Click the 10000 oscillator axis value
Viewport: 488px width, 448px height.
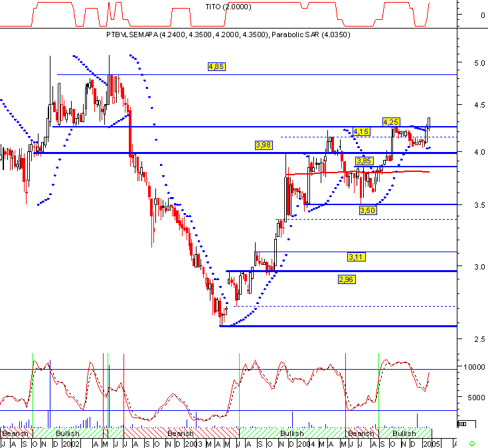pos(474,367)
